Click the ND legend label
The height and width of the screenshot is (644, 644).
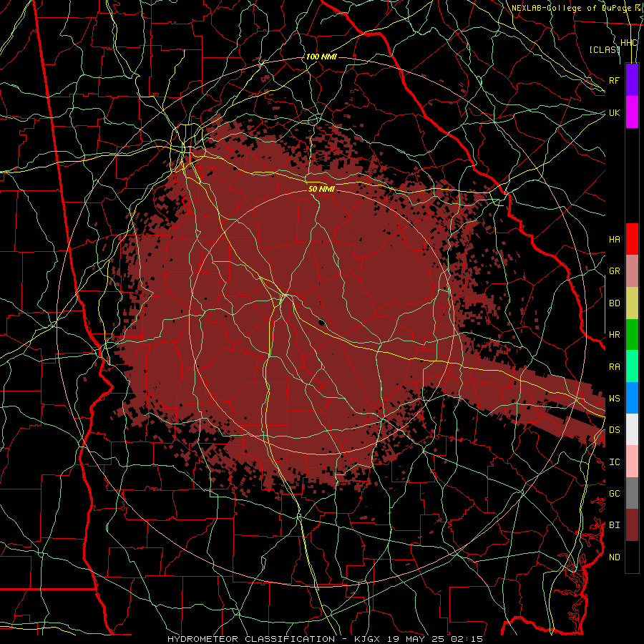click(x=614, y=557)
